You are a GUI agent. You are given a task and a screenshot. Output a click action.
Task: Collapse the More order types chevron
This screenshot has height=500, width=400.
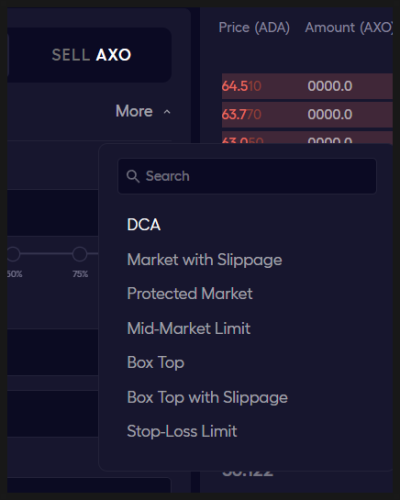coord(167,112)
